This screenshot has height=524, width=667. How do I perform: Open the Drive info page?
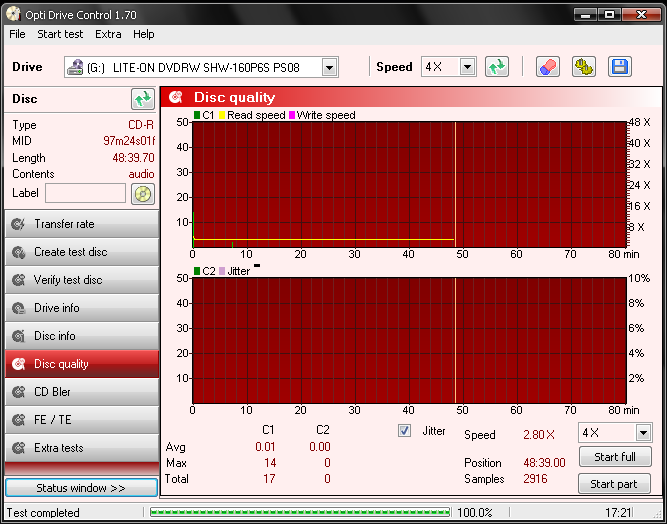(82, 308)
